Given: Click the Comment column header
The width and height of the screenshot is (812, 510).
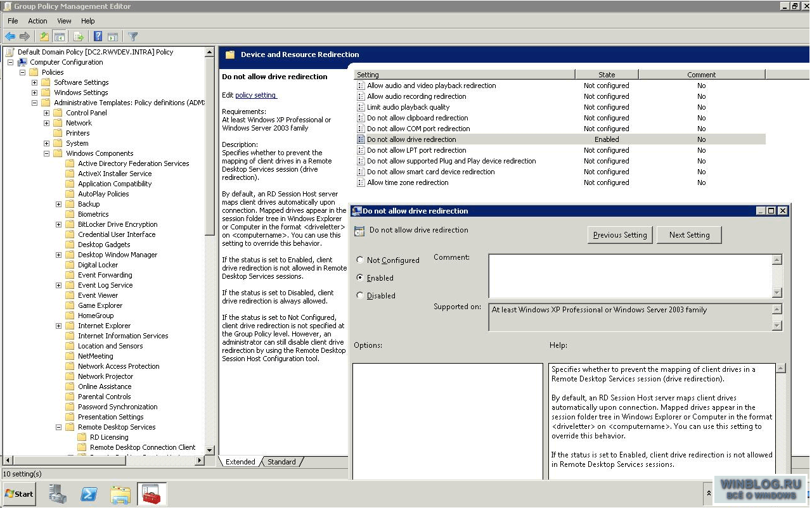Looking at the screenshot, I should (702, 75).
